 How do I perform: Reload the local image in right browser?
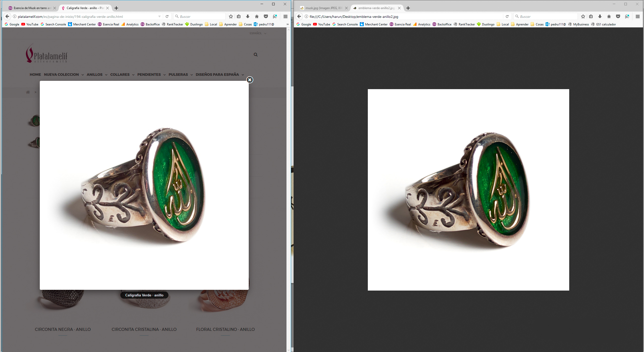point(507,17)
